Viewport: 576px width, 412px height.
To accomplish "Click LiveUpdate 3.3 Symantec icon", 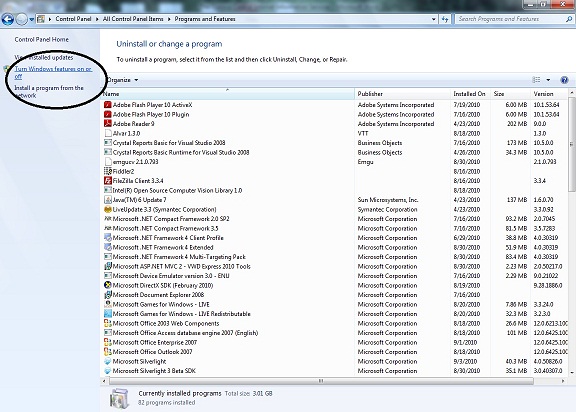I will [x=108, y=209].
